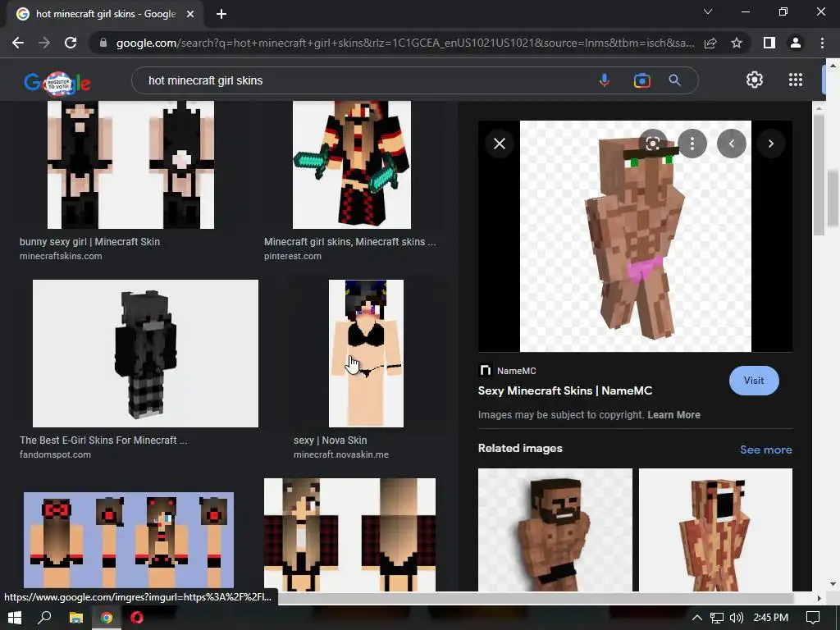Reload the current page
Image resolution: width=840 pixels, height=630 pixels.
pyautogui.click(x=71, y=43)
